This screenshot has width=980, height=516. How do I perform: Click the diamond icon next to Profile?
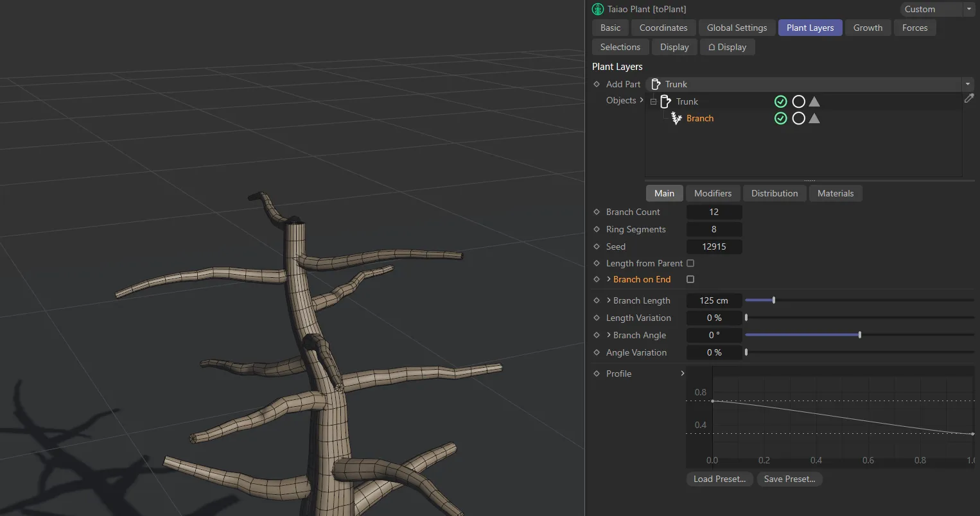[x=597, y=374]
